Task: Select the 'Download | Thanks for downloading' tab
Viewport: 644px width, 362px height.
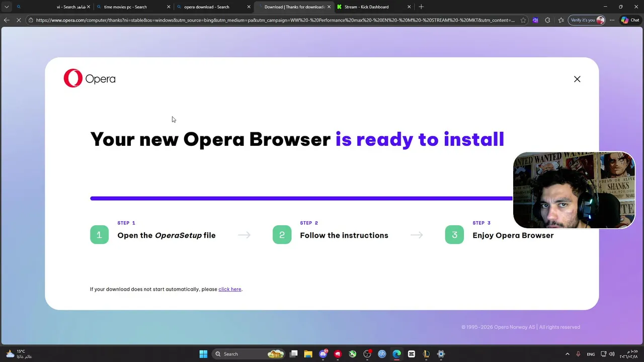Action: point(294,7)
